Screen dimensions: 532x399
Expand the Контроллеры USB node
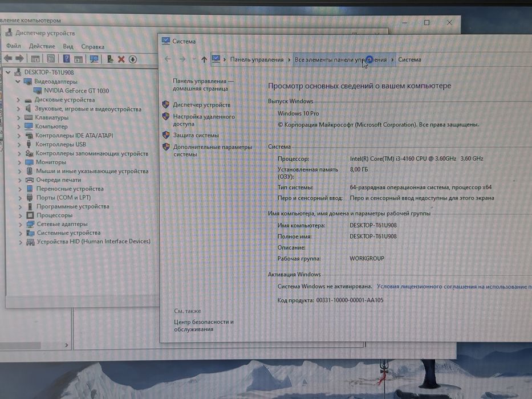(19, 144)
